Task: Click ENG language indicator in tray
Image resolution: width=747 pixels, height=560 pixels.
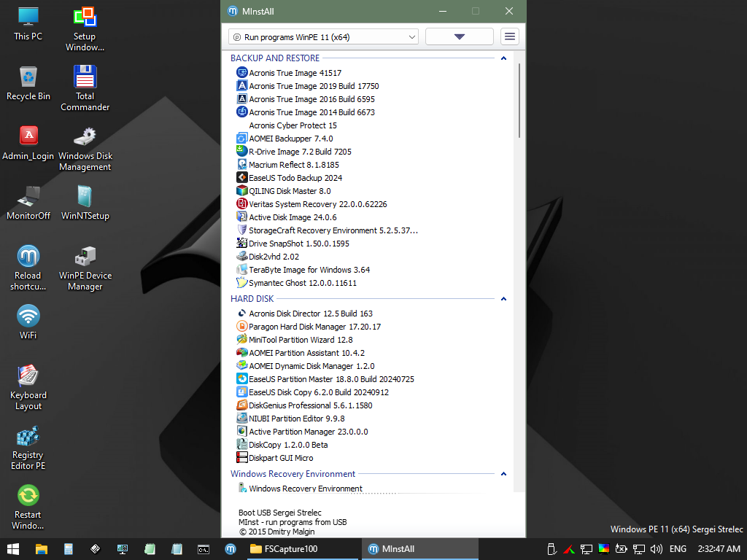Action: click(x=678, y=549)
